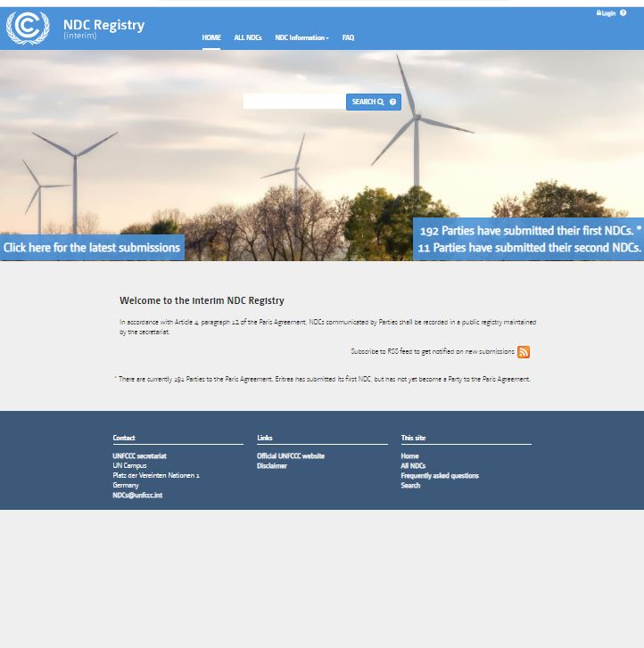Click the UN Campus address line
Viewport: 644px width, 648px height.
pyautogui.click(x=129, y=466)
